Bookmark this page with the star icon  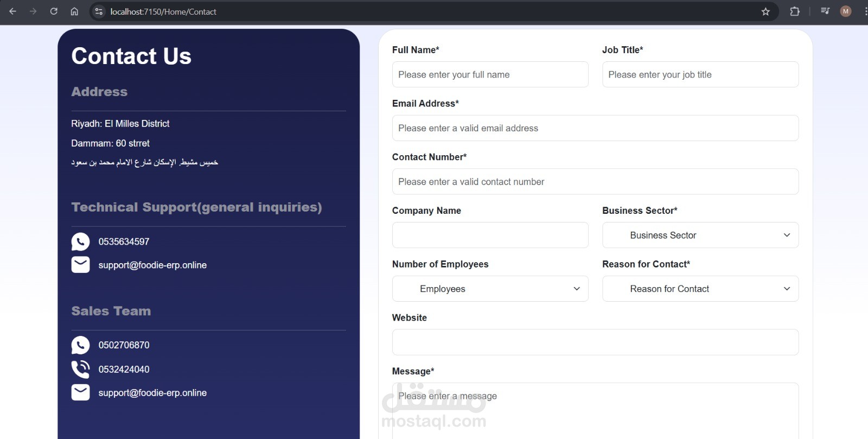point(765,11)
